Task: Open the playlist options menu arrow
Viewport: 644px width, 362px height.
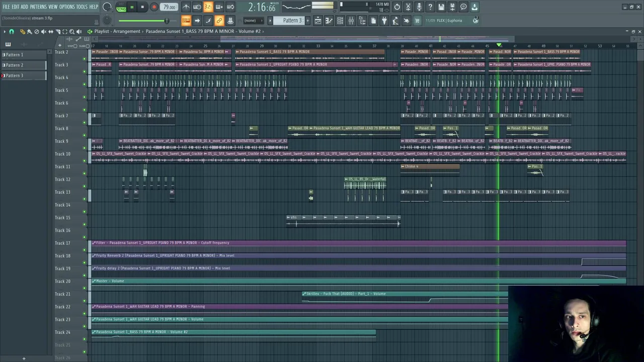Action: click(5, 32)
